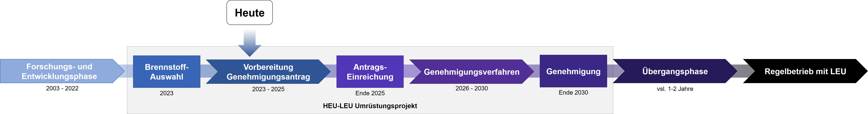The height and width of the screenshot is (114, 868).
Task: Select the Regelbetrieb mit LEU arrow
Action: point(805,71)
